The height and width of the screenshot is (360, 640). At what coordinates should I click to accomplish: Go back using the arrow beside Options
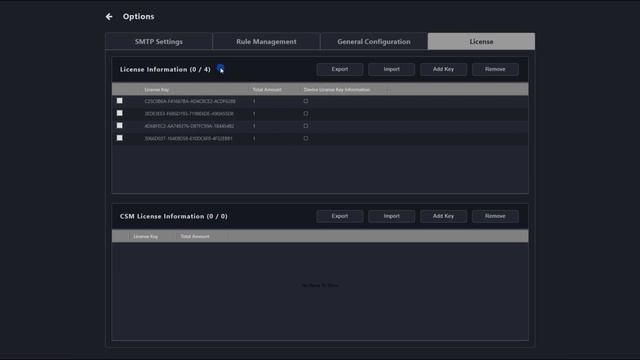tap(109, 17)
